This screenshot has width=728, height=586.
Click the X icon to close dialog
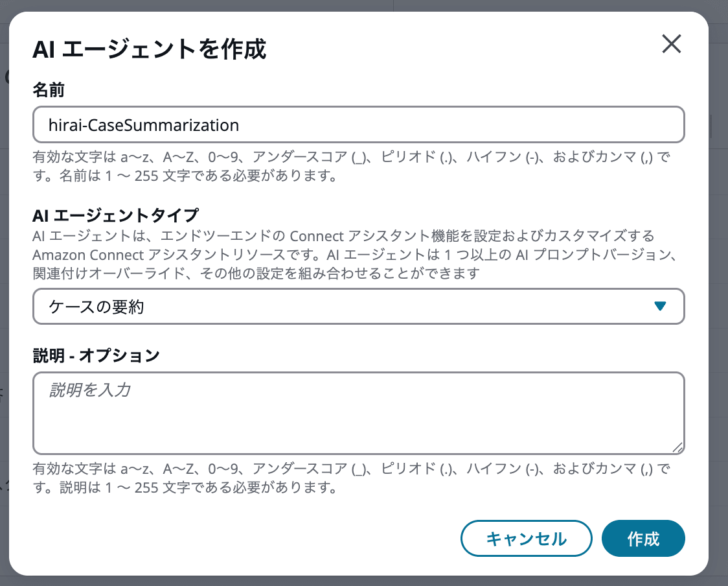pyautogui.click(x=672, y=44)
